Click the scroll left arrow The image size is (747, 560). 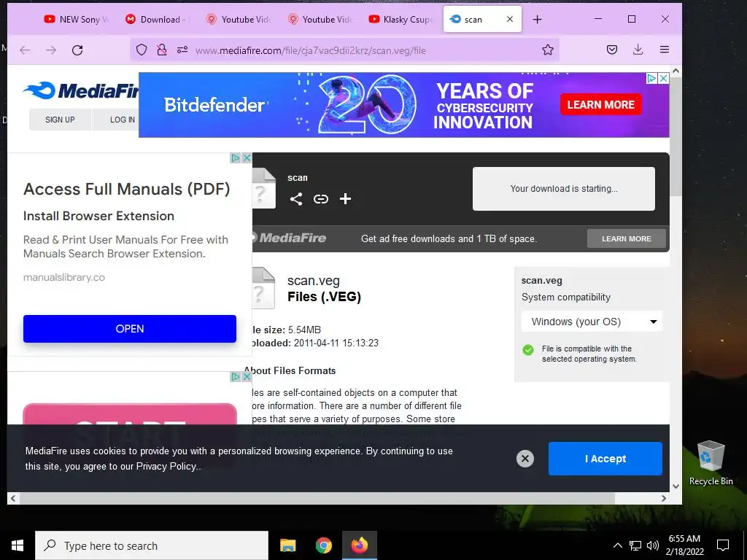pos(13,498)
